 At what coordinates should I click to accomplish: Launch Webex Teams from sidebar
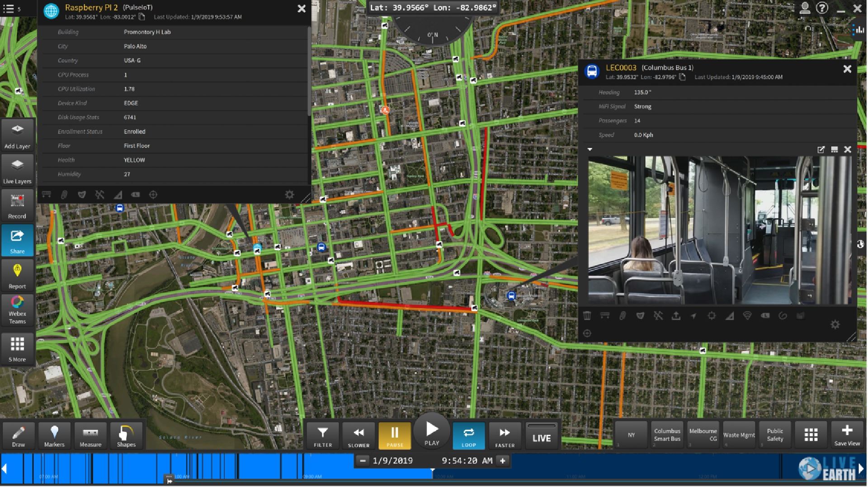[17, 310]
